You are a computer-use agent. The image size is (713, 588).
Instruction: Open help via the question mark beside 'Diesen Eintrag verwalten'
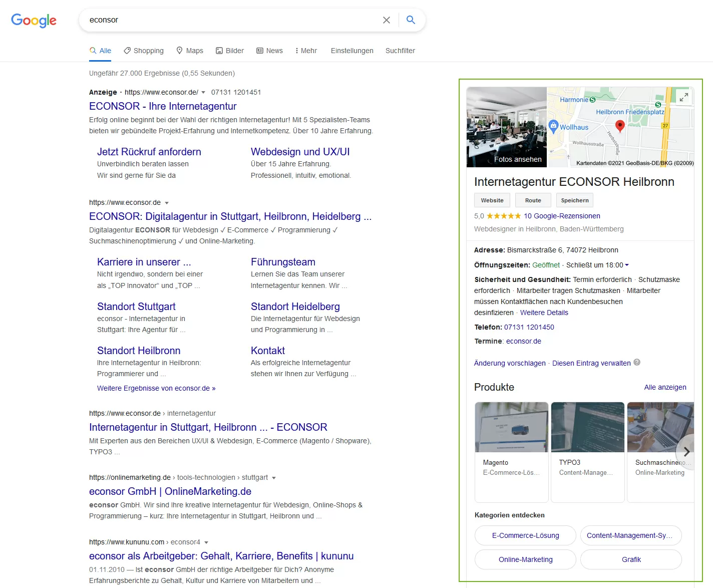tap(637, 363)
